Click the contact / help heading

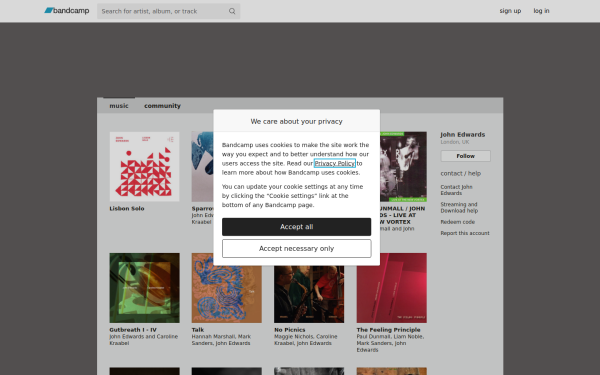[x=460, y=173]
